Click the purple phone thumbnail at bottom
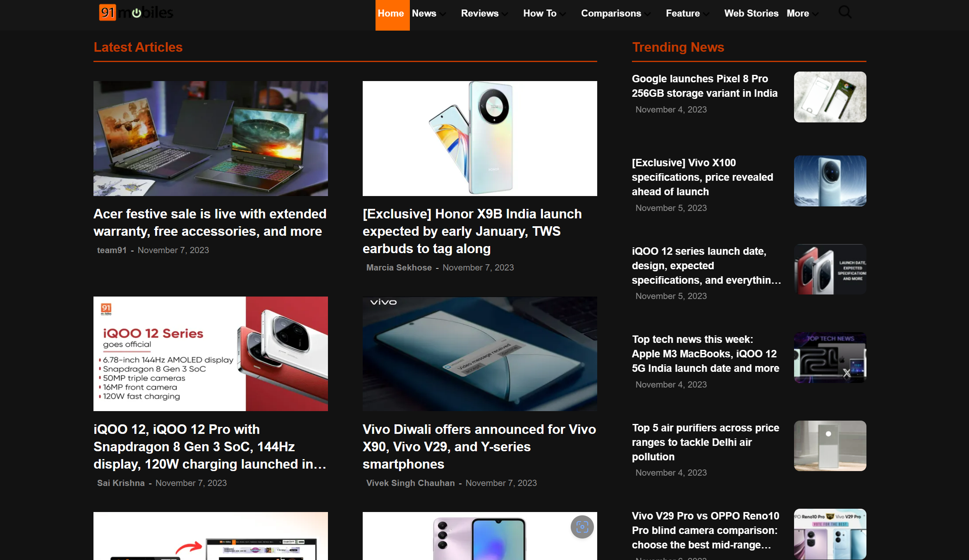The height and width of the screenshot is (560, 969). click(480, 536)
